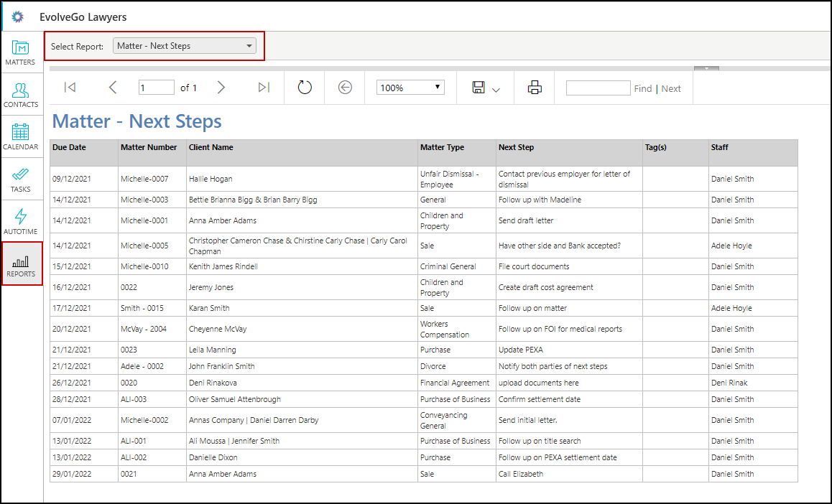
Task: Click matter number ALI-001
Action: point(133,441)
